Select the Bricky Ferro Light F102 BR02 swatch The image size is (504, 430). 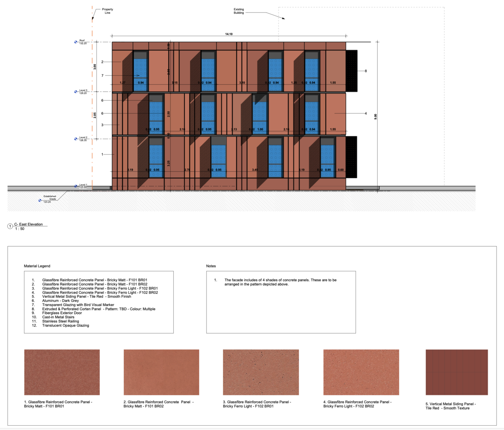click(361, 372)
